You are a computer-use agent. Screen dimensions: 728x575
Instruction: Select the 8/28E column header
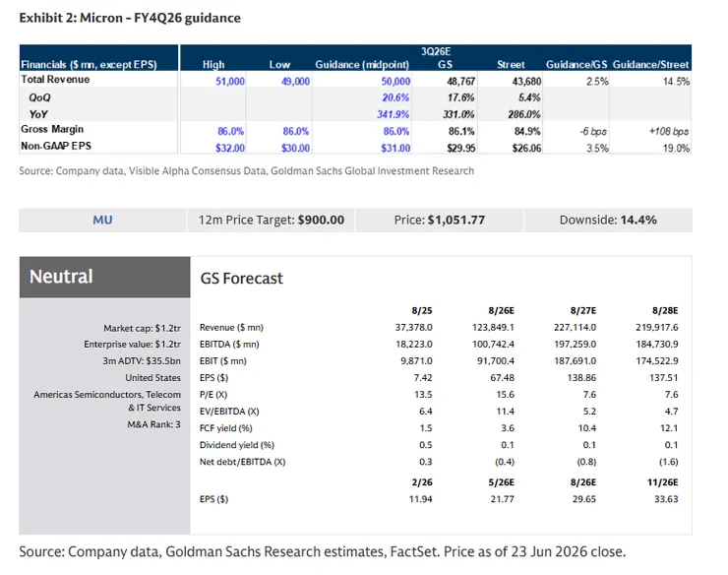[x=665, y=310]
